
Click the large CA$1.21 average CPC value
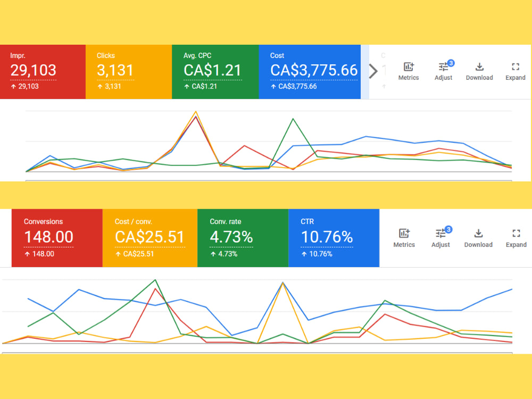point(212,70)
